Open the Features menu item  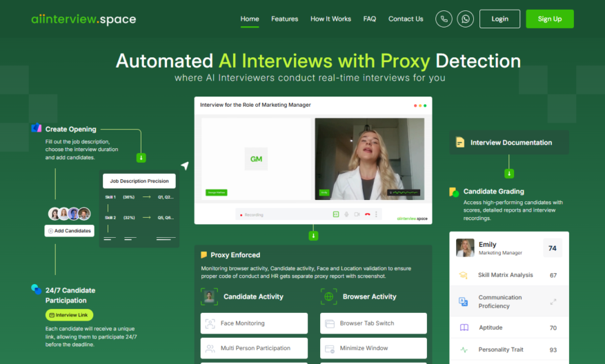[285, 19]
